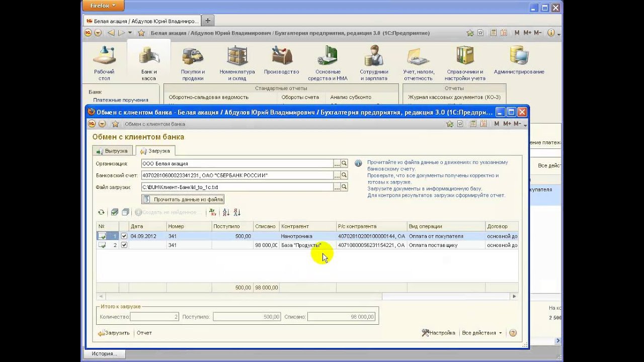Search the Организация field with the magnifier
Viewport: 644px width, 362px height.
[x=344, y=163]
